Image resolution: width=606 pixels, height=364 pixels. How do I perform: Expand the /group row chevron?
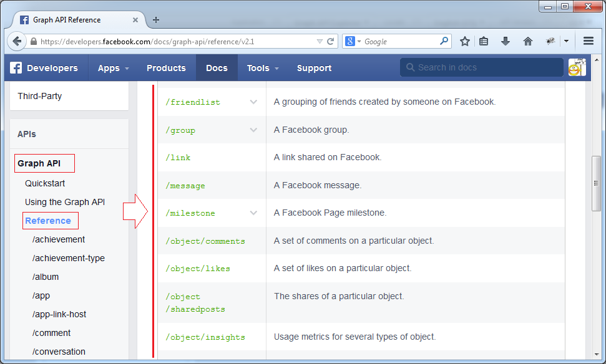253,130
